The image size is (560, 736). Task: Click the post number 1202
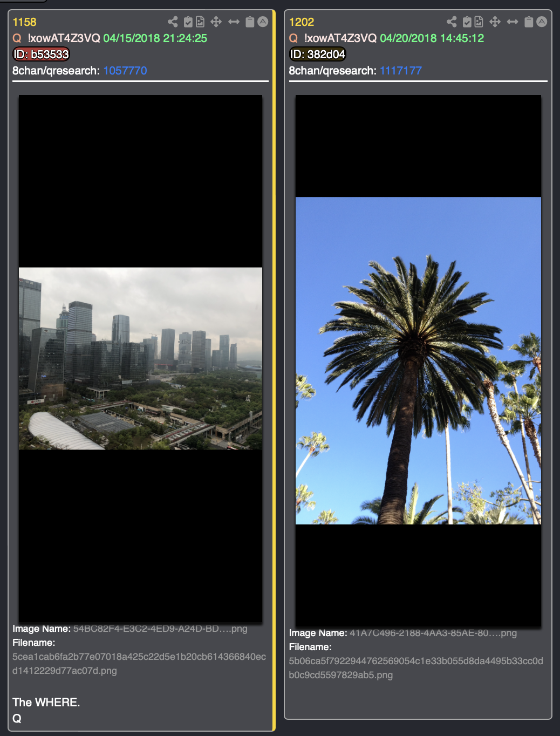coord(302,22)
